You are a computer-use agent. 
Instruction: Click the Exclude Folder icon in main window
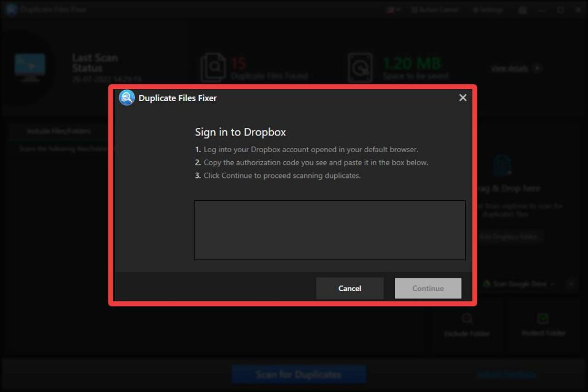467,319
